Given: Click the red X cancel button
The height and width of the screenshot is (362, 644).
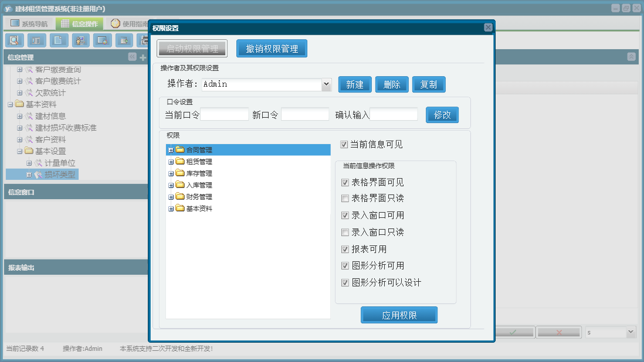Looking at the screenshot, I should pyautogui.click(x=558, y=332).
